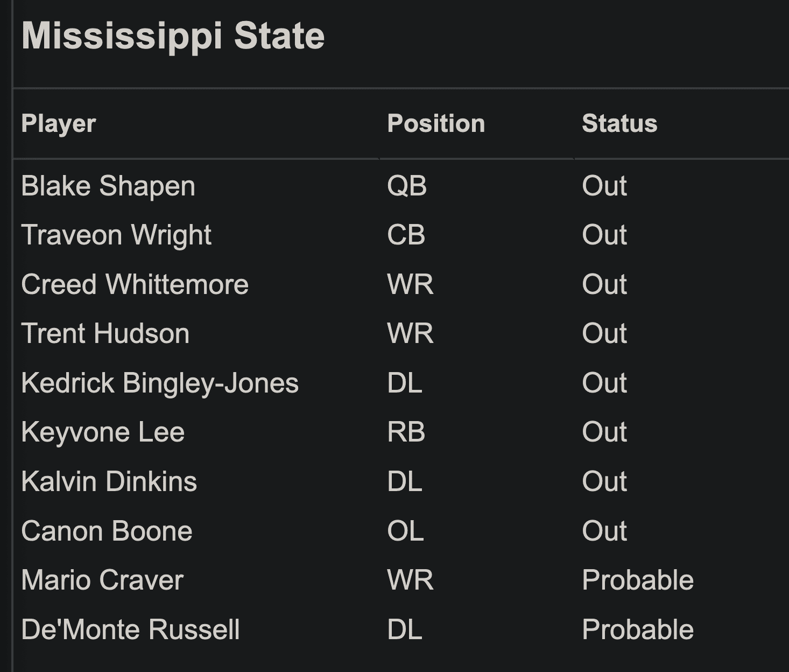Select Kedrick Bingley-Jones entry
Screen dimensions: 789x672
pyautogui.click(x=160, y=383)
